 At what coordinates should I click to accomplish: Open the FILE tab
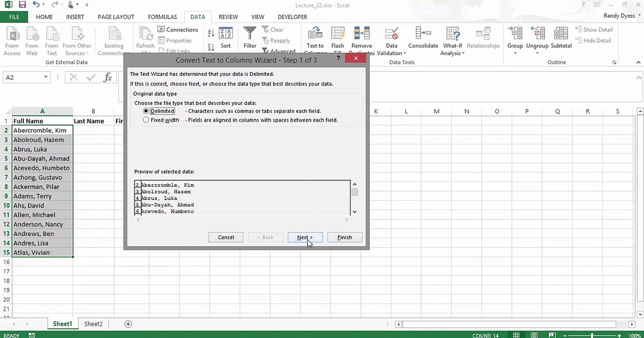14,17
